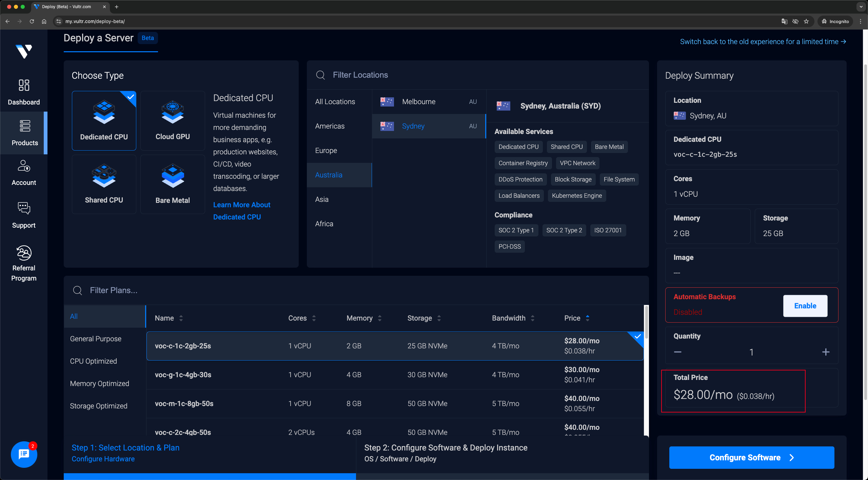The image size is (868, 480).
Task: Open the Account sidebar icon
Action: [24, 166]
